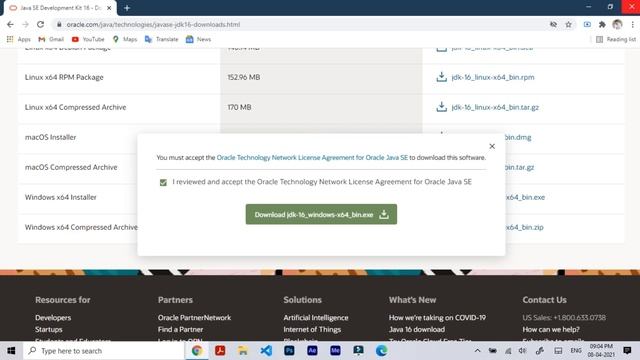Open the Windows Start menu
This screenshot has height=360, width=640.
[x=11, y=351]
